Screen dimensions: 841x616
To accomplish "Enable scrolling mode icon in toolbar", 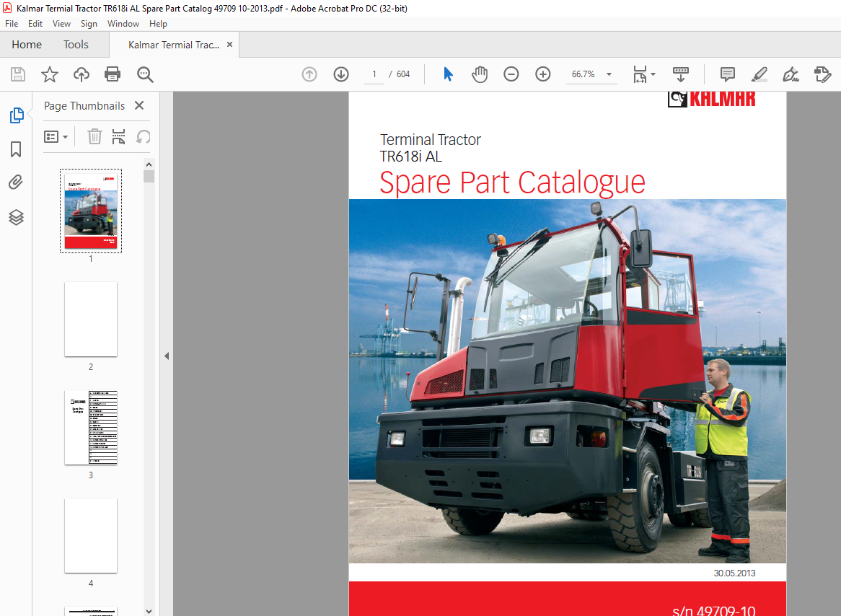I will click(x=681, y=74).
